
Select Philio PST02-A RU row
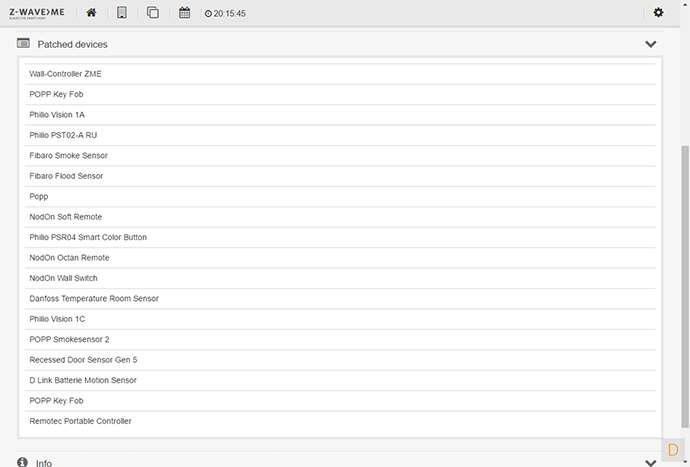[340, 135]
